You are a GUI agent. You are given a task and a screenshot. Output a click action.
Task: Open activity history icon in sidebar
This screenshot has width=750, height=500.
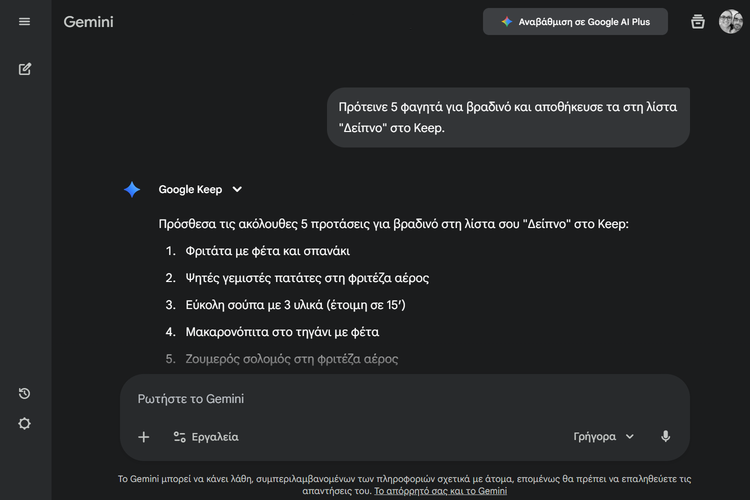24,393
